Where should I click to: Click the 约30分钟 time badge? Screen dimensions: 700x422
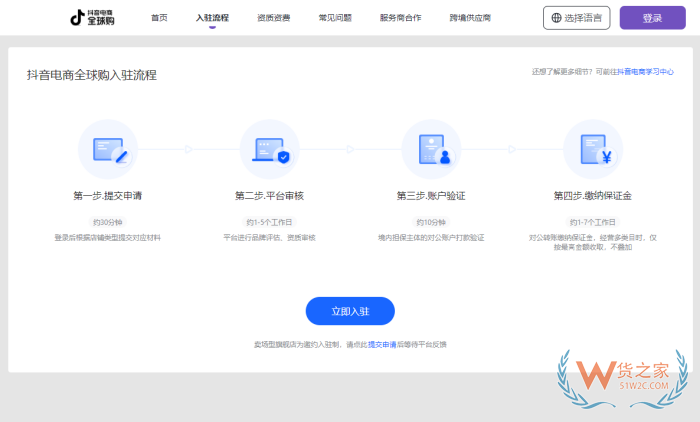click(x=108, y=222)
